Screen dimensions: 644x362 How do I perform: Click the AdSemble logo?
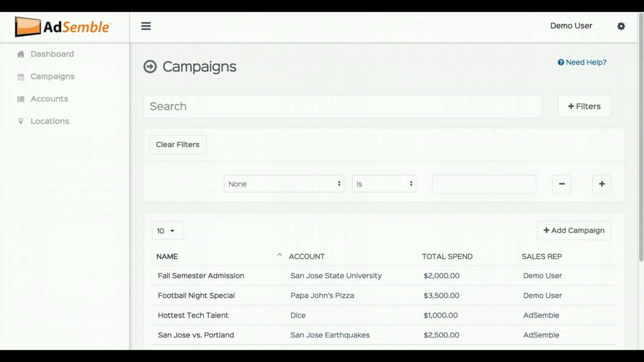tap(63, 27)
